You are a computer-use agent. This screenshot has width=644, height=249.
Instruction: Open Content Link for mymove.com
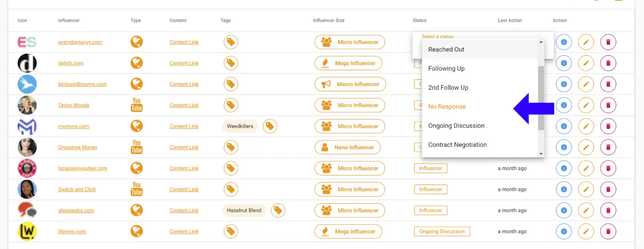point(184,126)
